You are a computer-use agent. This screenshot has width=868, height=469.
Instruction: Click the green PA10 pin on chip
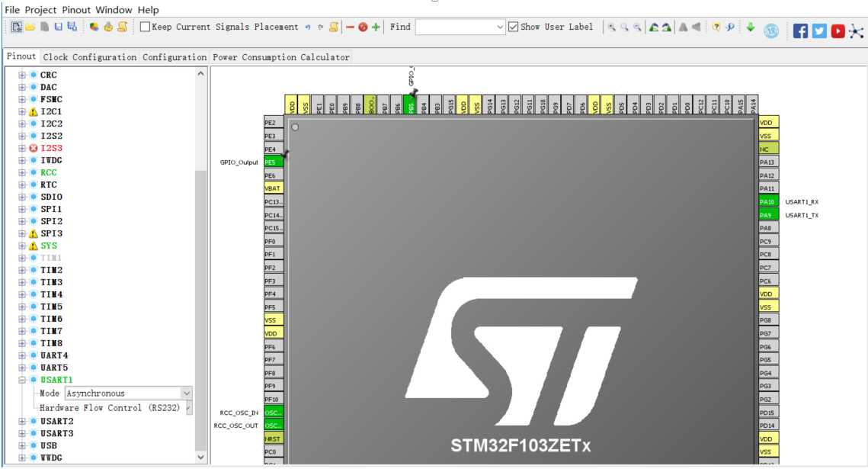pyautogui.click(x=768, y=201)
